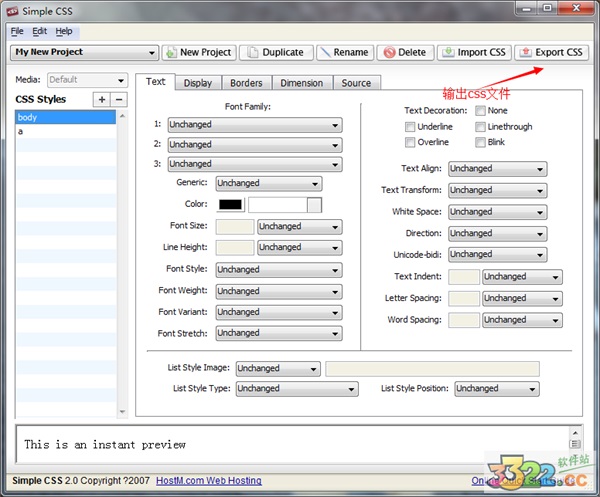The height and width of the screenshot is (497, 600).
Task: Open the Text Align dropdown
Action: pyautogui.click(x=497, y=169)
